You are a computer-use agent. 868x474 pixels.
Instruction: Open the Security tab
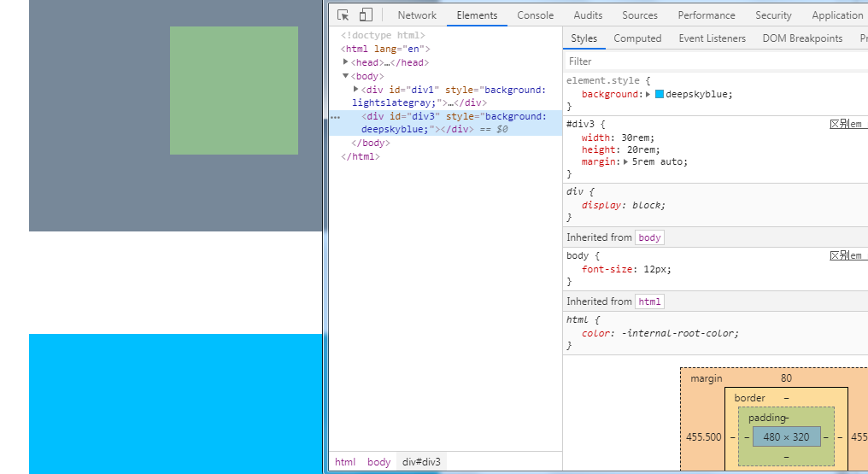point(773,15)
